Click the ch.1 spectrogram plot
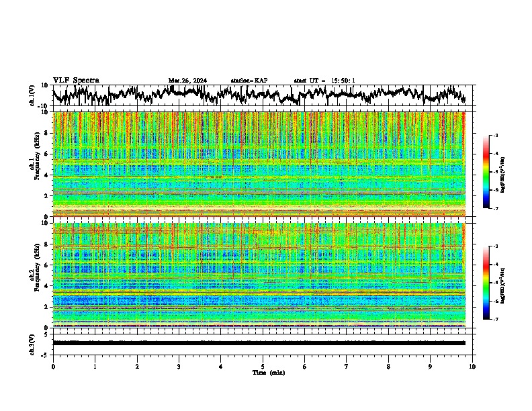532x411 pixels. tap(259, 164)
